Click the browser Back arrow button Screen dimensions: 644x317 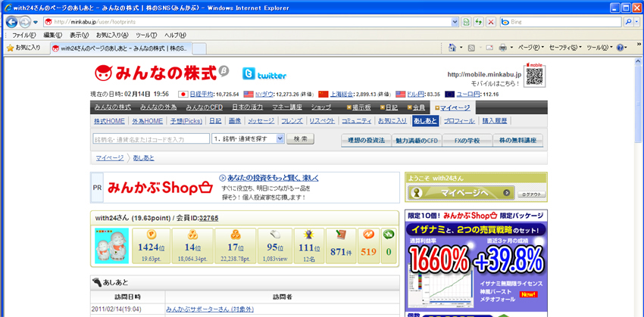(11, 21)
